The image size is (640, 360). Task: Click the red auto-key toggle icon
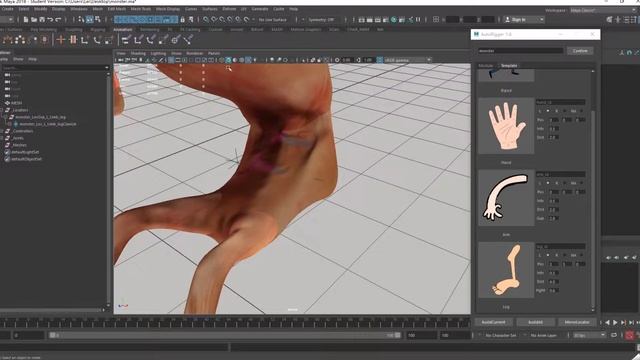[x=629, y=336]
